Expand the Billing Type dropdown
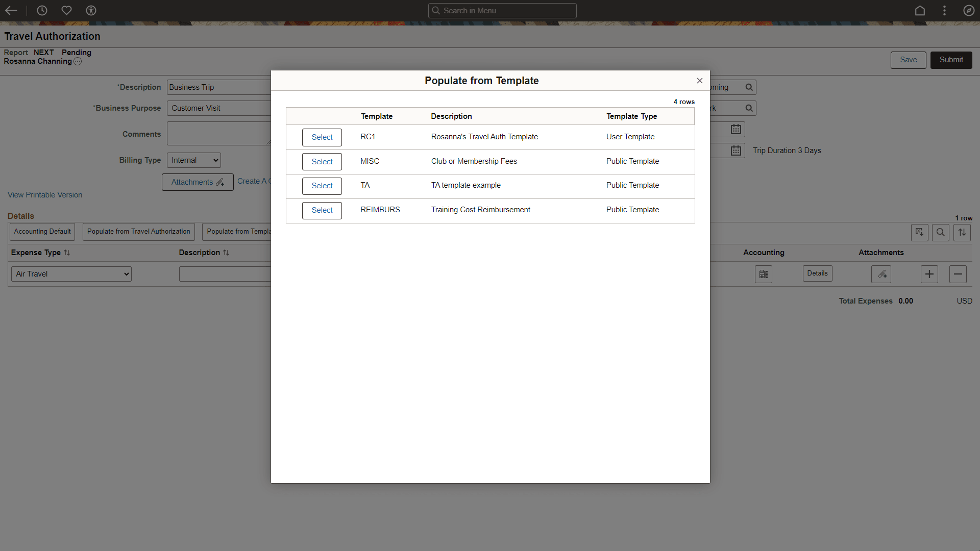Image resolution: width=980 pixels, height=551 pixels. coord(194,160)
